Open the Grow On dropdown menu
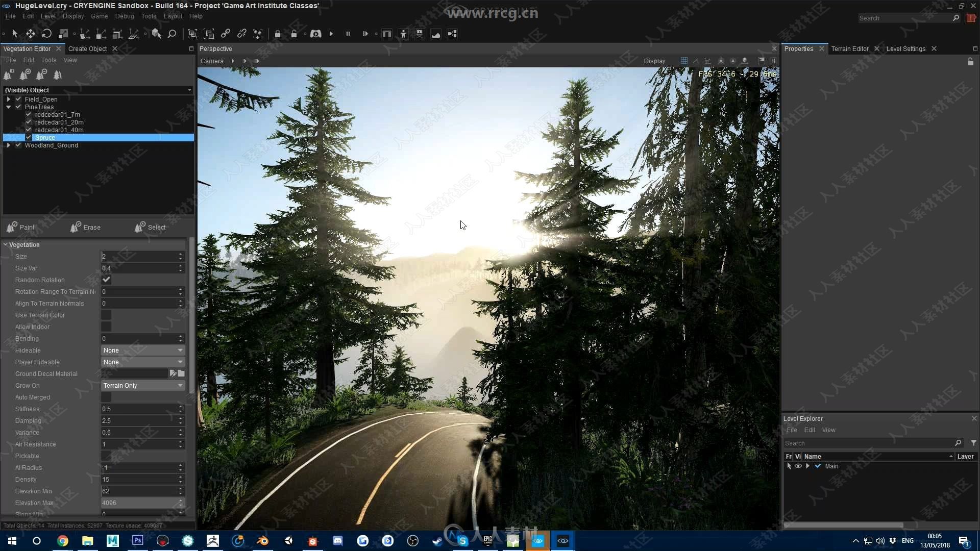Screen dimensions: 980x551 [141, 385]
